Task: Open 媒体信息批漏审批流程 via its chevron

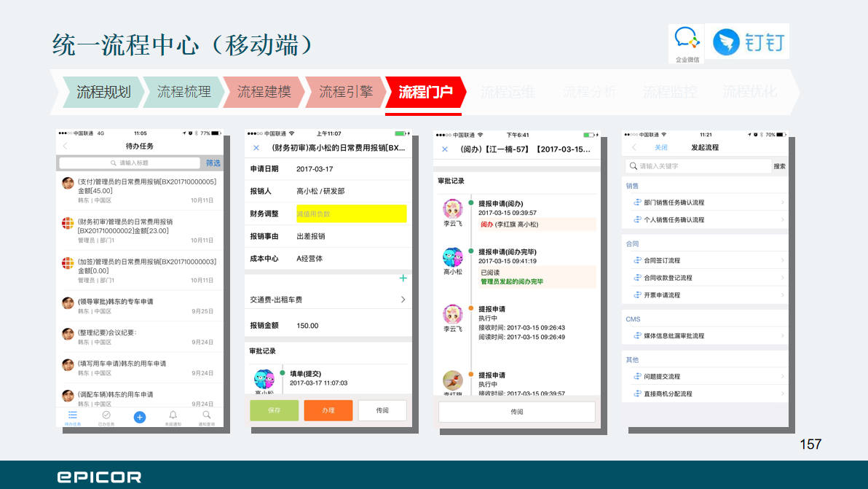Action: tap(782, 336)
